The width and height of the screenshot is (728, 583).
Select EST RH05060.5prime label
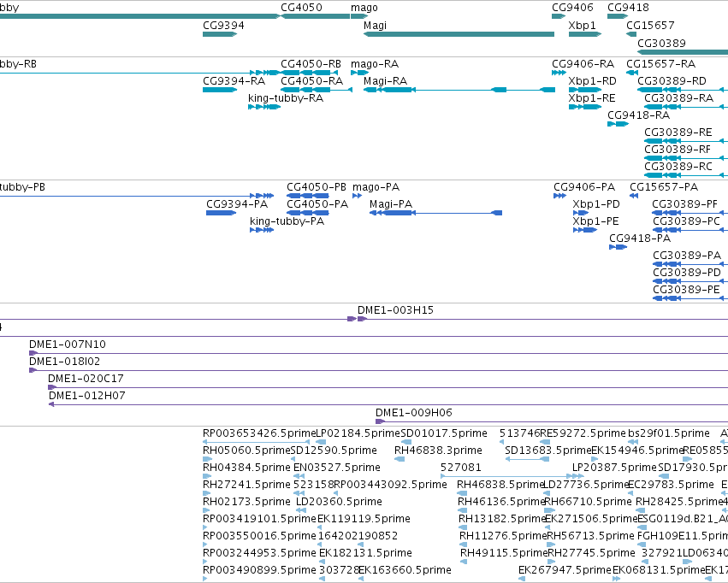pyautogui.click(x=246, y=450)
